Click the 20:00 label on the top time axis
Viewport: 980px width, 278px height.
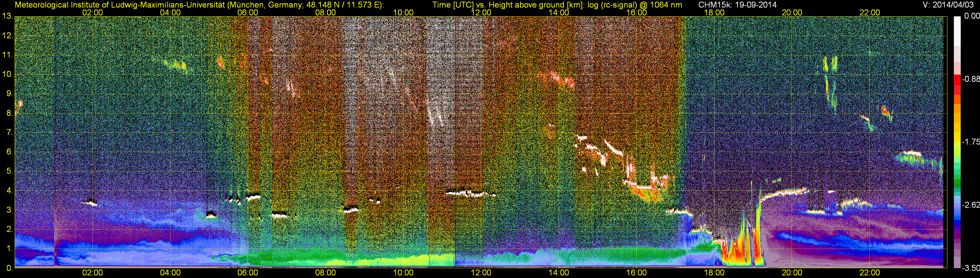pos(792,12)
